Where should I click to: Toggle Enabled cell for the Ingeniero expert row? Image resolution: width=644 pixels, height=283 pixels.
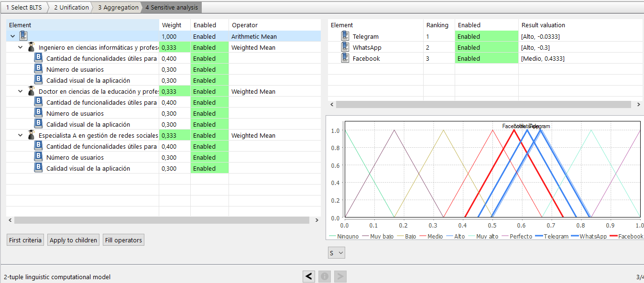(x=209, y=47)
